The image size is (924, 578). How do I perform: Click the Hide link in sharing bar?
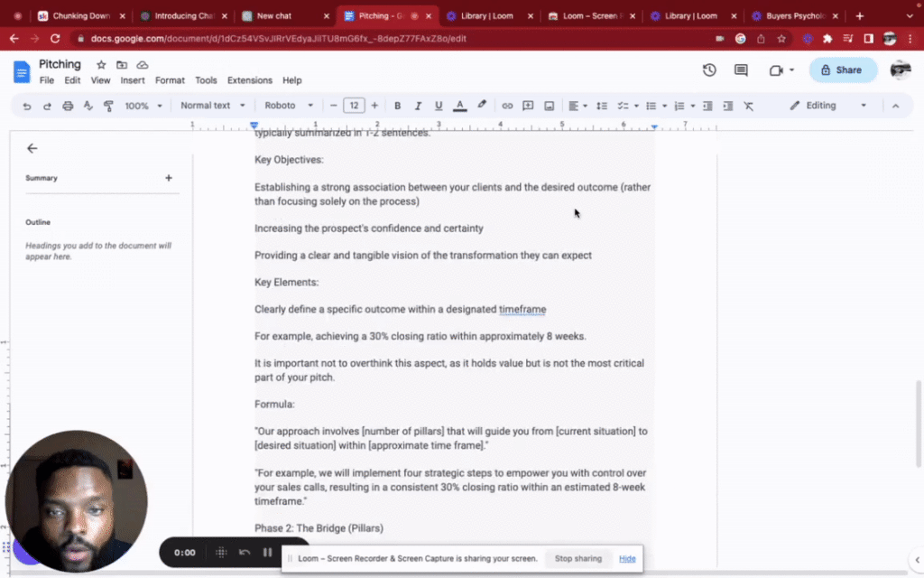[x=627, y=558]
